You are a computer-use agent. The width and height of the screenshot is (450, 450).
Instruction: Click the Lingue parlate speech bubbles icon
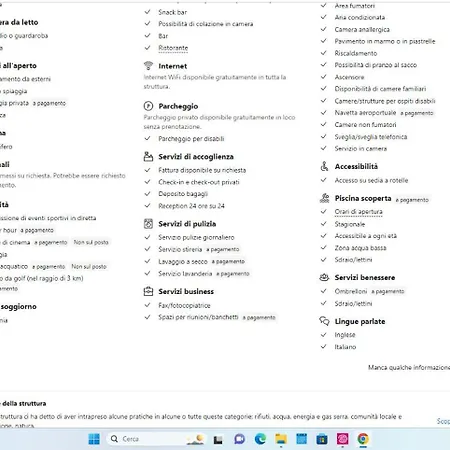click(x=324, y=321)
